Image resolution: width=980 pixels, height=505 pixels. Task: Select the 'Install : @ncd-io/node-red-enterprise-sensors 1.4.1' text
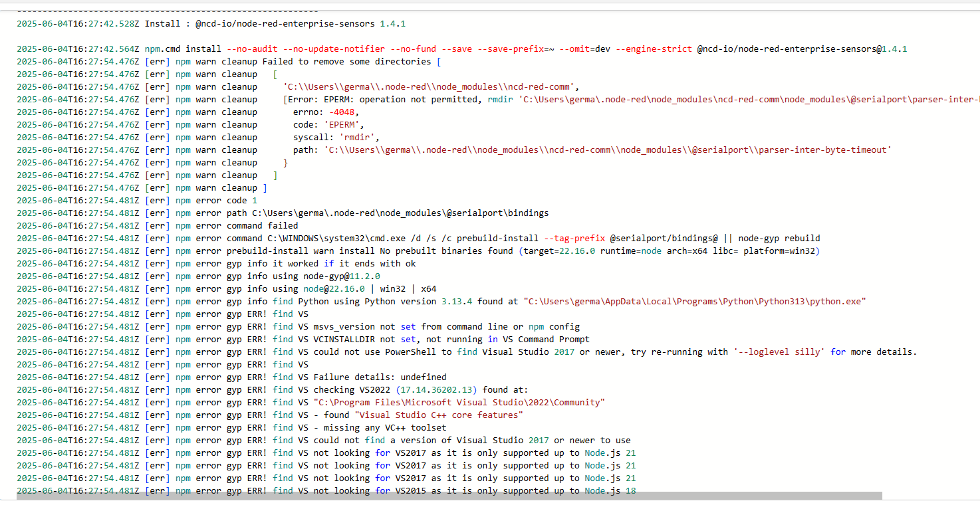pos(275,23)
